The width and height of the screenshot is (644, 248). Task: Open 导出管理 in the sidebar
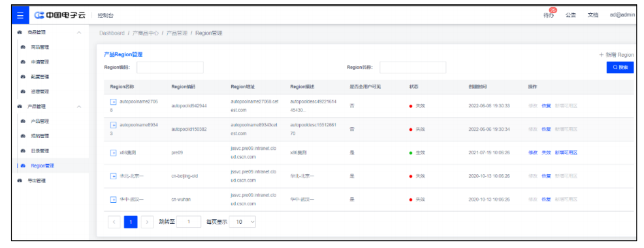tap(36, 181)
